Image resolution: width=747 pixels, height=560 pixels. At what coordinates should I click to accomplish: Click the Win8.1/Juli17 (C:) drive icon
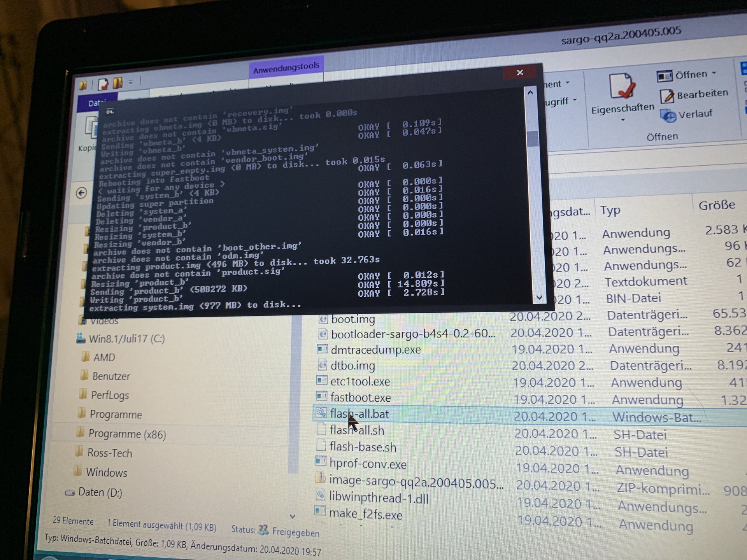81,338
